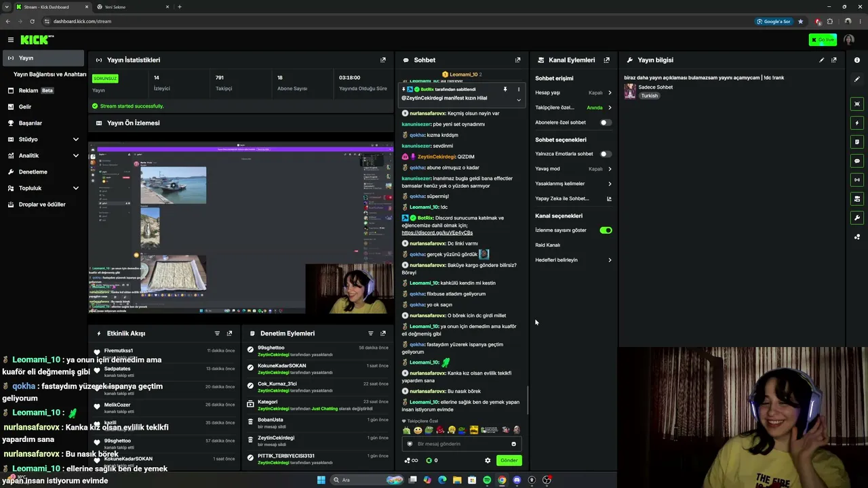Open Hedefleri belirleyin setting
The image size is (868, 488).
pos(574,260)
